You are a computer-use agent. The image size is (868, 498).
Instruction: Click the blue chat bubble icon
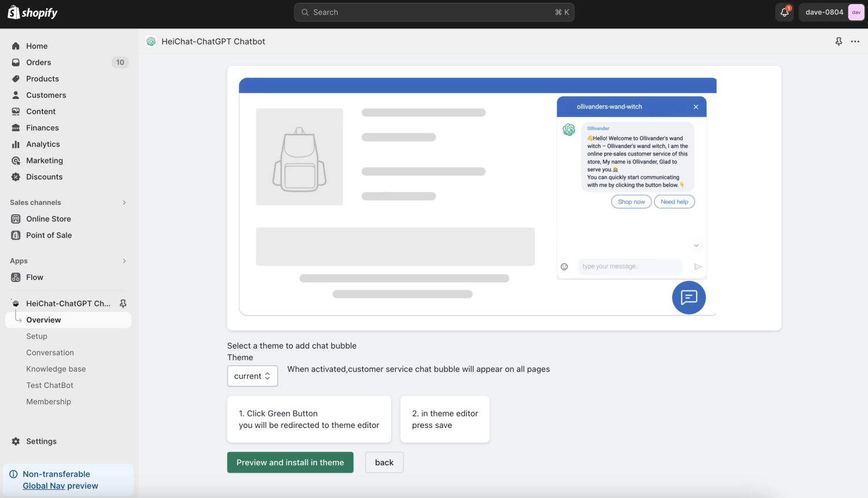688,298
